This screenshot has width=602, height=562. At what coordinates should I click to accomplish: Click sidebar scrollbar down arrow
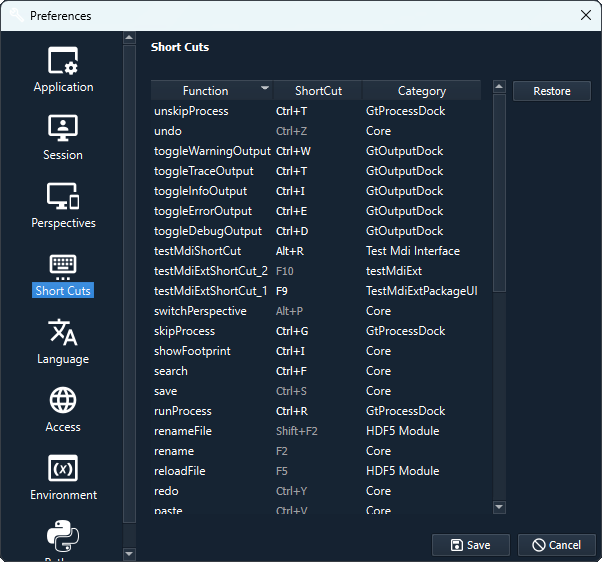click(129, 554)
